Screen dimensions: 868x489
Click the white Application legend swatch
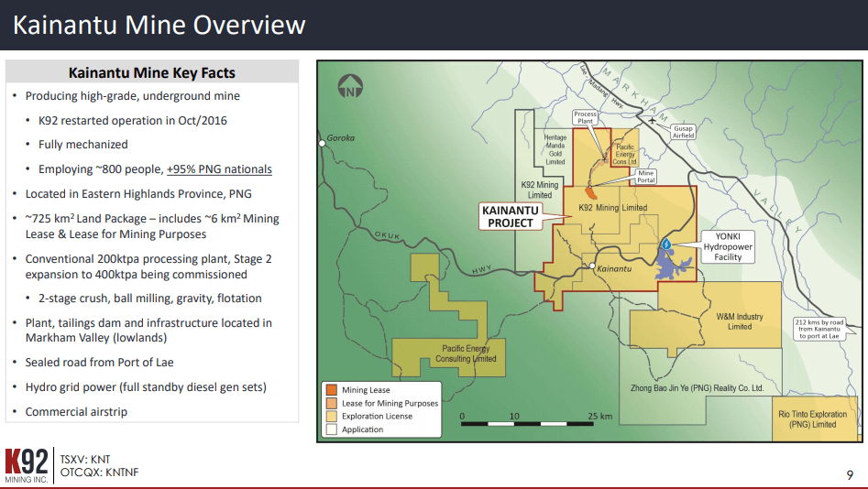tap(331, 429)
